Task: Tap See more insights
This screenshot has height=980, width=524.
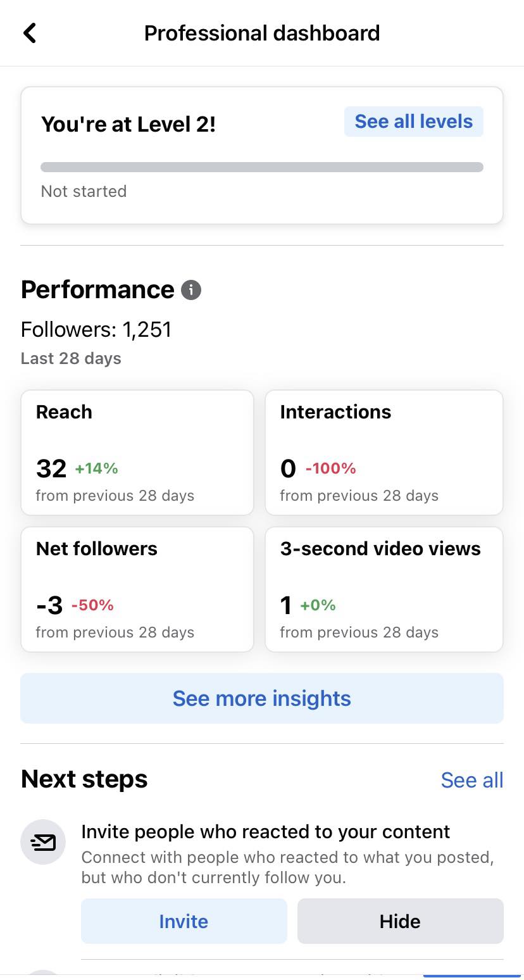Action: click(261, 698)
